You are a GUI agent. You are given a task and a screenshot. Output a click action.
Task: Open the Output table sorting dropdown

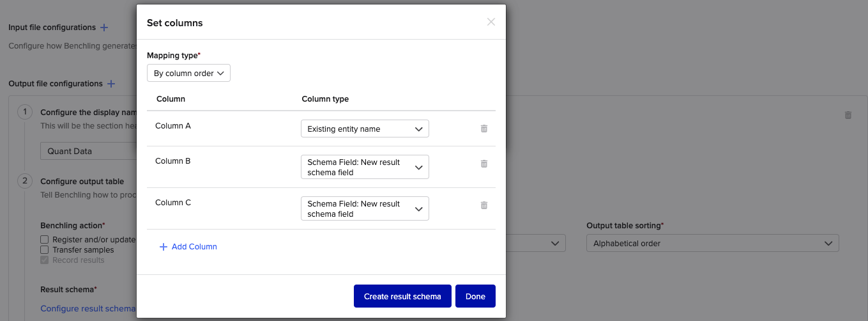coord(712,244)
